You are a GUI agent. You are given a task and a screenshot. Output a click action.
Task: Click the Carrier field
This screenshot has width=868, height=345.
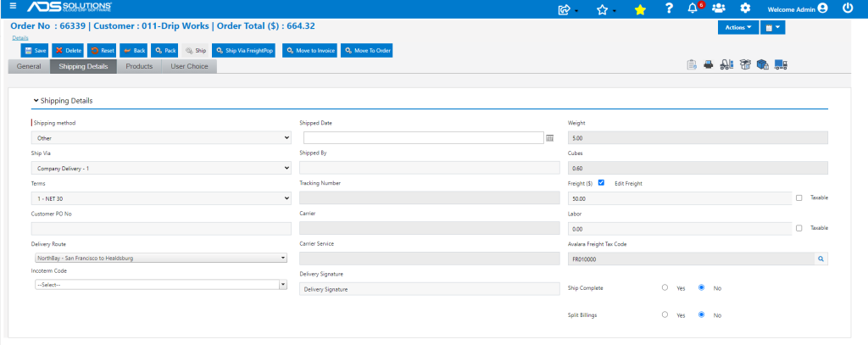(430, 228)
